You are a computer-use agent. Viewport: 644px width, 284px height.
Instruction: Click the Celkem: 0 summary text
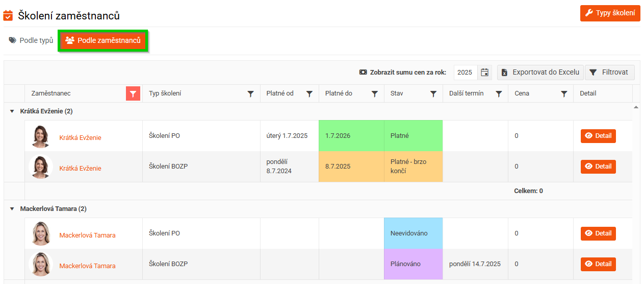click(x=528, y=191)
